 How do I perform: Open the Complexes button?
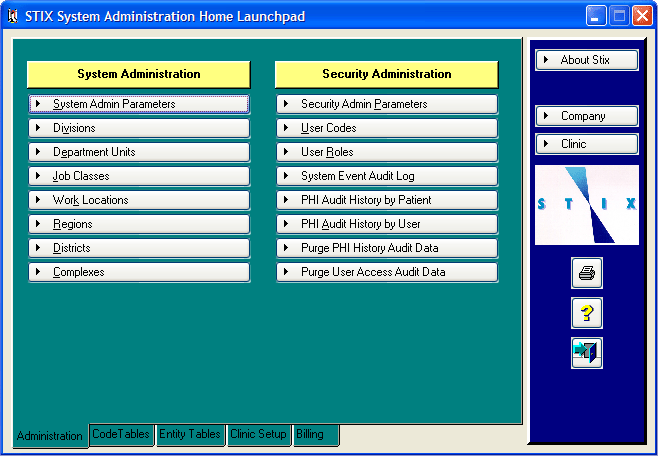click(139, 272)
